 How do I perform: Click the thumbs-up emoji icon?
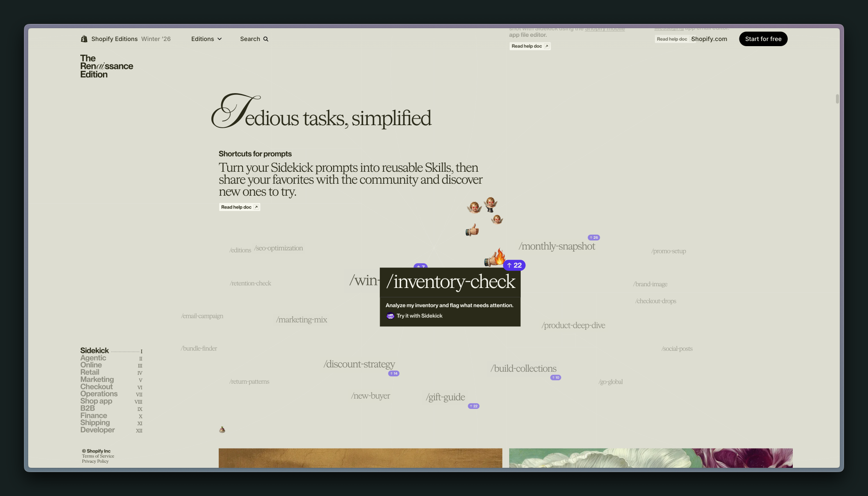point(472,230)
